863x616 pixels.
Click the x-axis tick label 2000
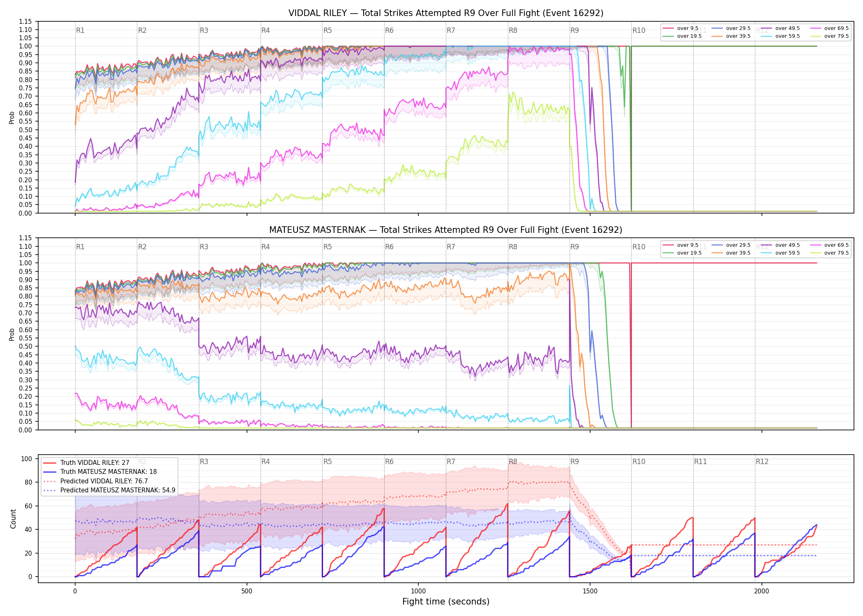coord(761,591)
